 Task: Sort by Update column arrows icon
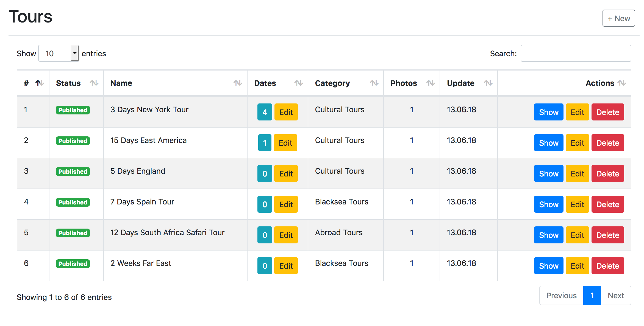click(x=488, y=83)
